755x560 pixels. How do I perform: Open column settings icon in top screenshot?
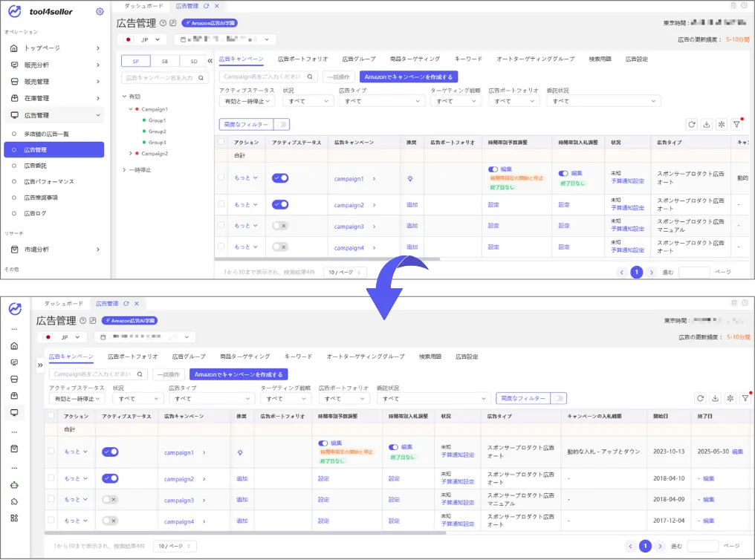click(x=722, y=125)
